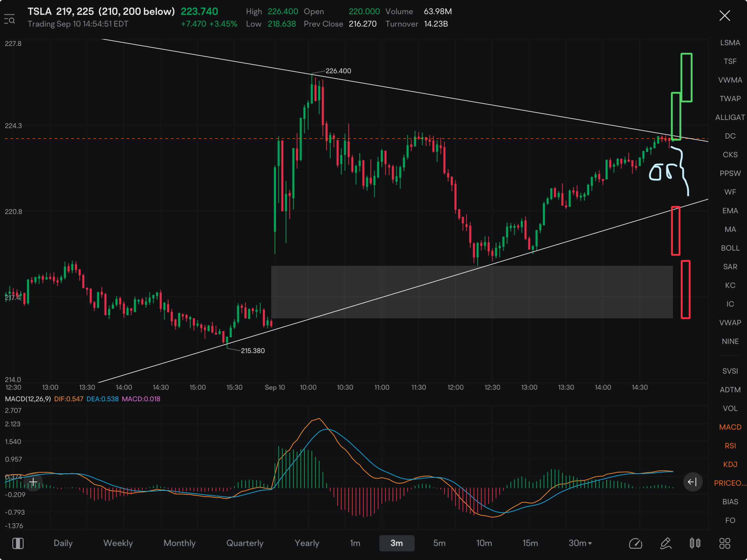Toggle the highlighted MACD indicator
This screenshot has width=747, height=560.
point(730,427)
